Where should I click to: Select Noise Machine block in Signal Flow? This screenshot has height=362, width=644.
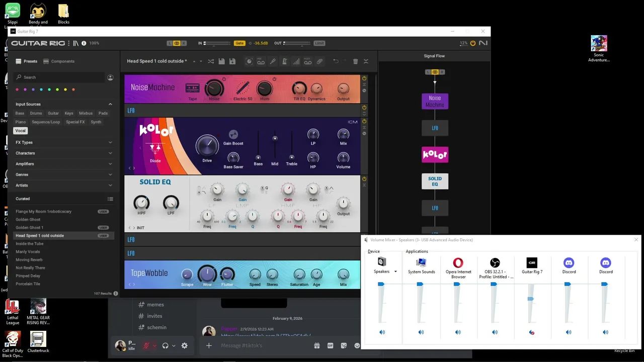[x=435, y=102]
